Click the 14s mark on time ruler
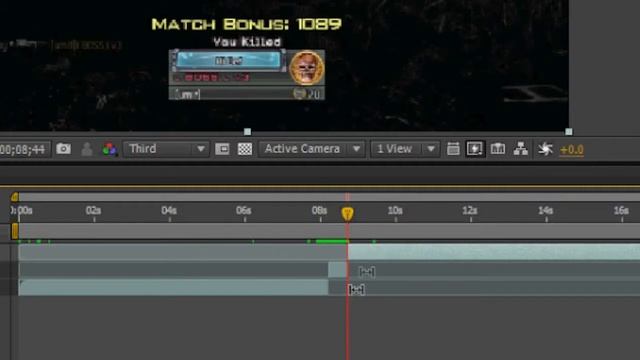This screenshot has width=640, height=360. click(546, 211)
